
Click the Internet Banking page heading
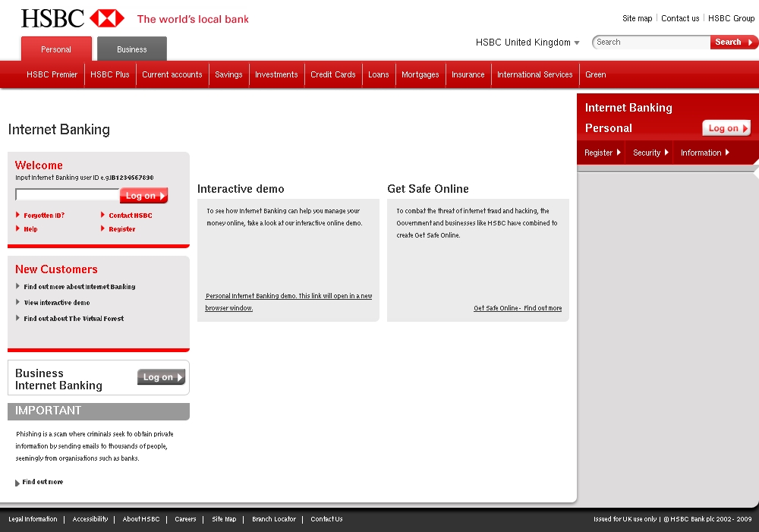59,130
